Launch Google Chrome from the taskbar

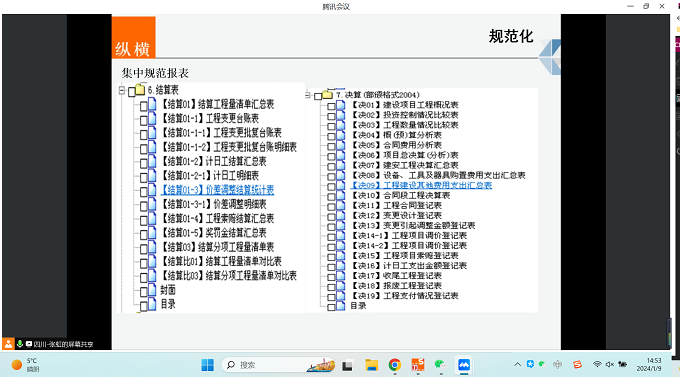395,365
